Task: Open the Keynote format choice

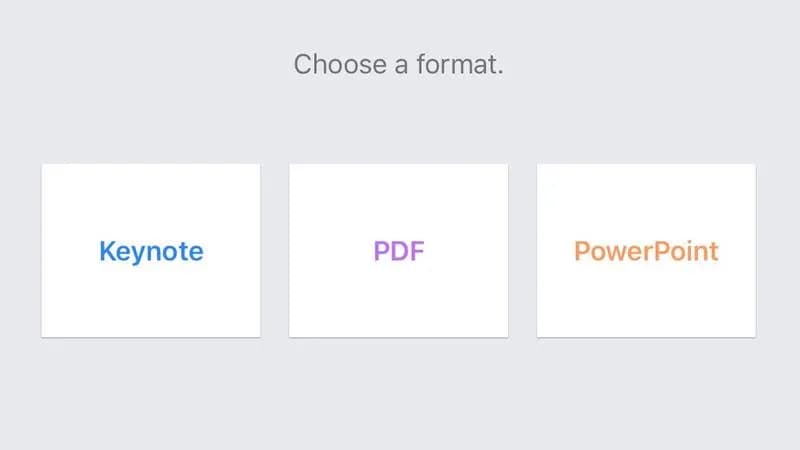Action: tap(150, 250)
